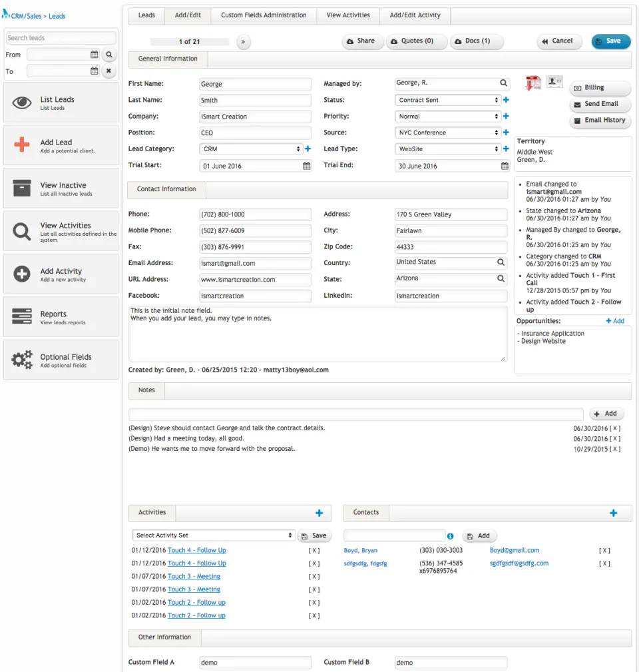Click the Cancel button
Screen dimensions: 639x672
click(559, 41)
